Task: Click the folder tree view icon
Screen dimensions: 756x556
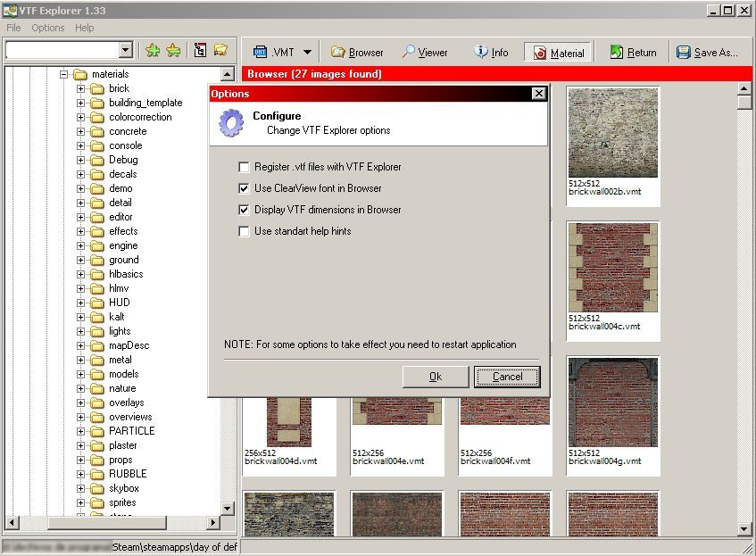Action: click(x=200, y=50)
